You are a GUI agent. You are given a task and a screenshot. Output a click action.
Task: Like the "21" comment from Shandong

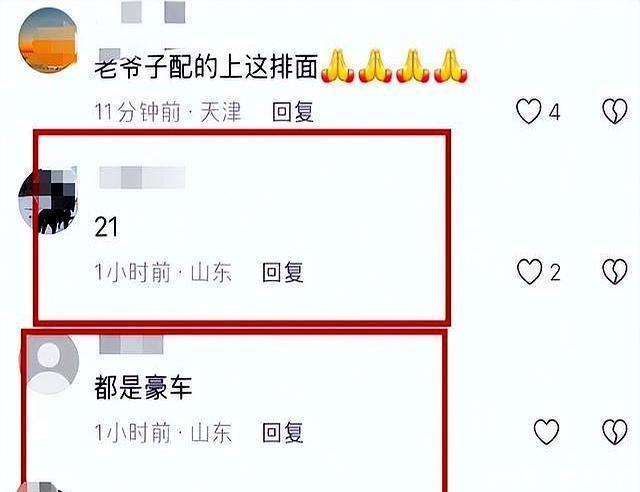coord(529,272)
